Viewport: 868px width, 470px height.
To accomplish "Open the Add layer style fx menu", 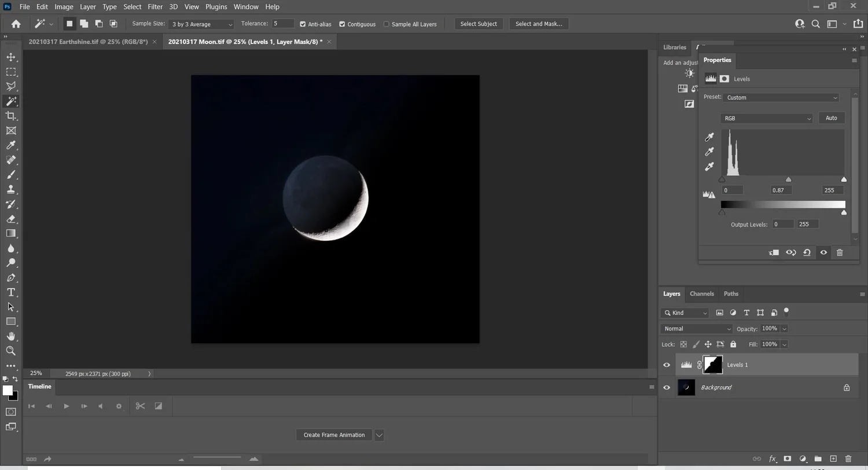I will [773, 459].
